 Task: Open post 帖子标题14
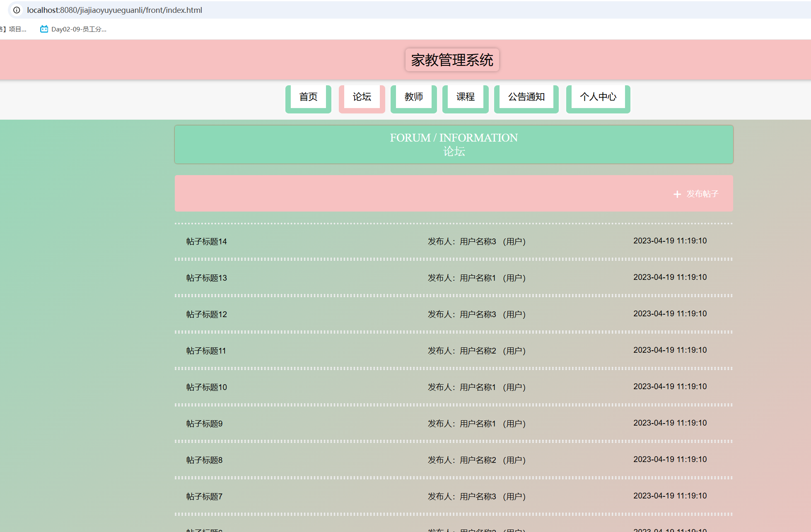[207, 241]
